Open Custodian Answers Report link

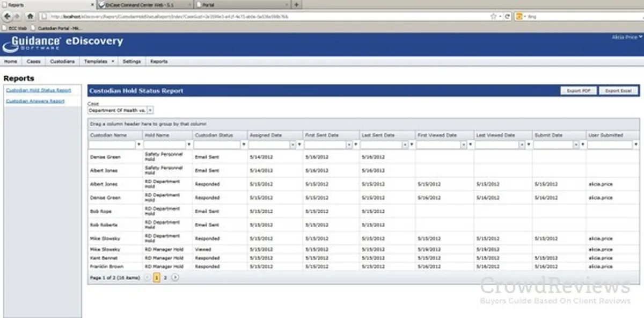35,101
